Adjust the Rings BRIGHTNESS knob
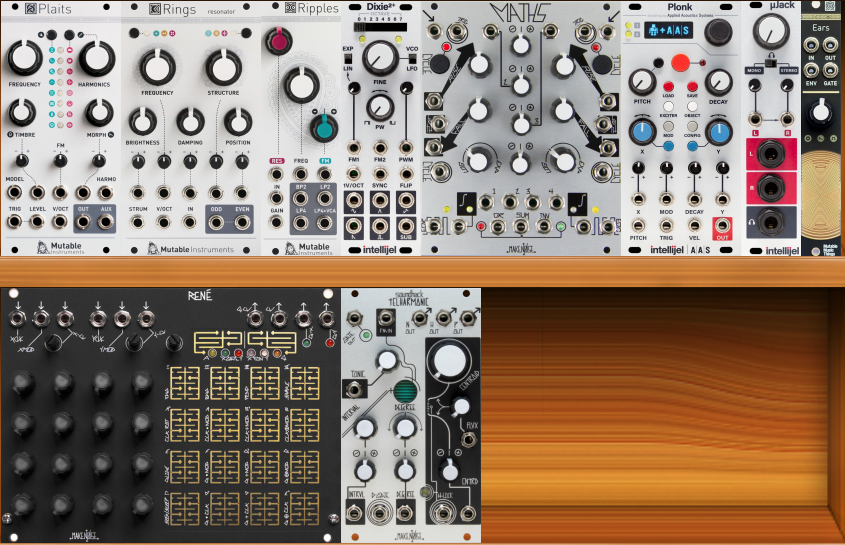Screen dimensions: 845x545 point(142,121)
